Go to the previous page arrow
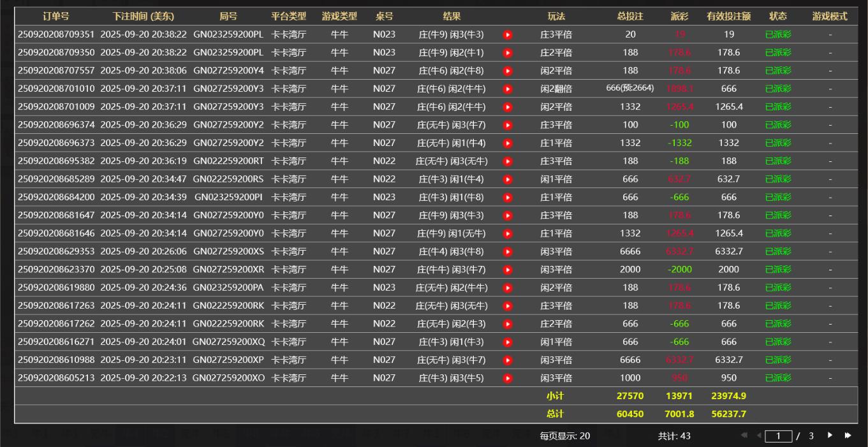Image resolution: width=868 pixels, height=447 pixels. pos(759,436)
